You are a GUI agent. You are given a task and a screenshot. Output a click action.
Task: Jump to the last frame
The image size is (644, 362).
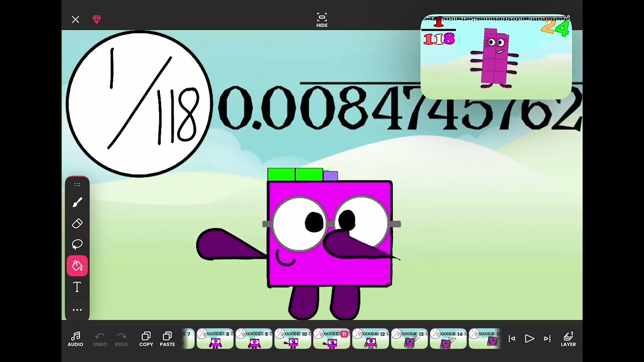click(x=547, y=339)
